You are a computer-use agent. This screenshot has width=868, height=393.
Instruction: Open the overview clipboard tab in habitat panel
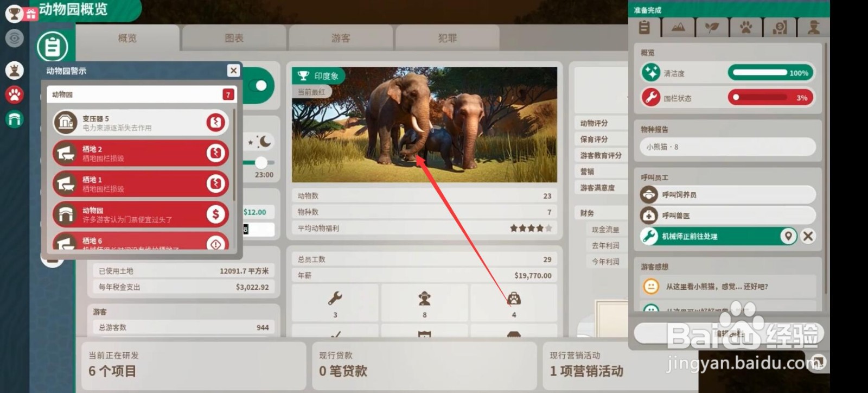pos(644,27)
